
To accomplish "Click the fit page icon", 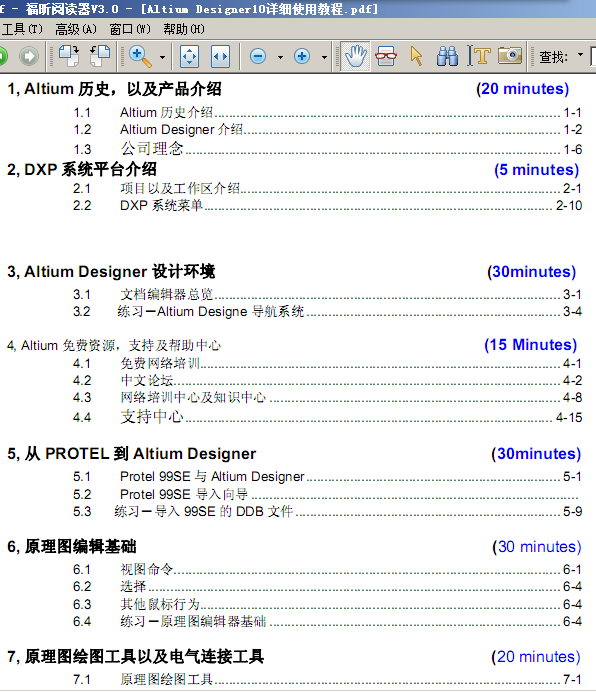I will (x=189, y=56).
